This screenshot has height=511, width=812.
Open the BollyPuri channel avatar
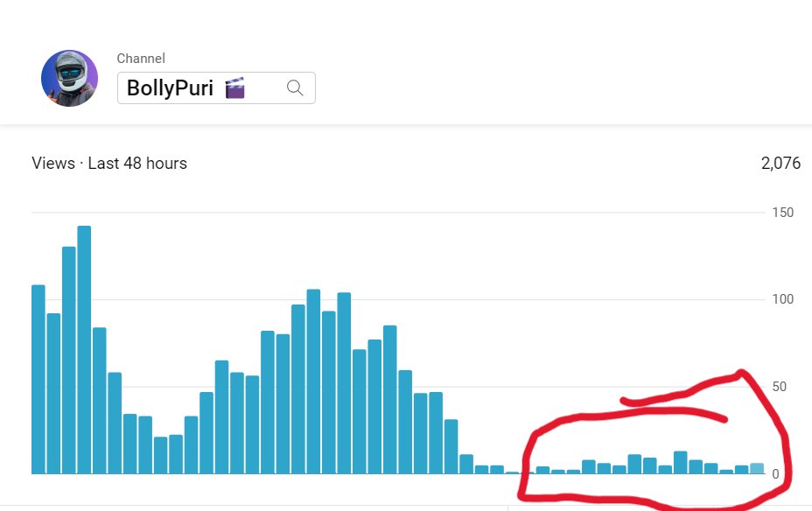tap(69, 78)
